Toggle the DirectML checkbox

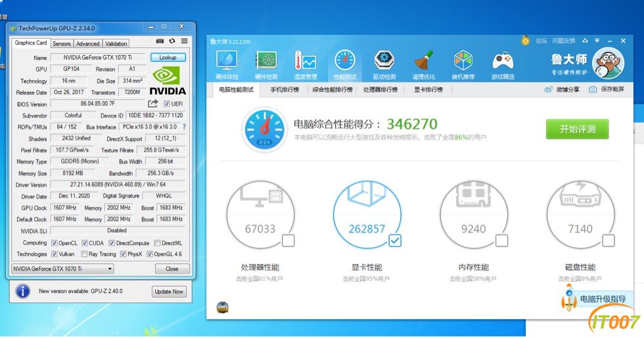tap(157, 243)
